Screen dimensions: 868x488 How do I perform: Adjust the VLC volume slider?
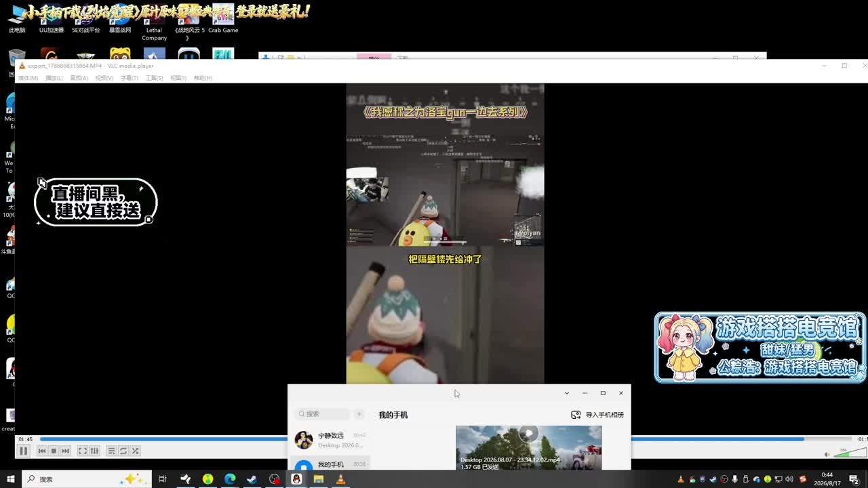(x=850, y=452)
